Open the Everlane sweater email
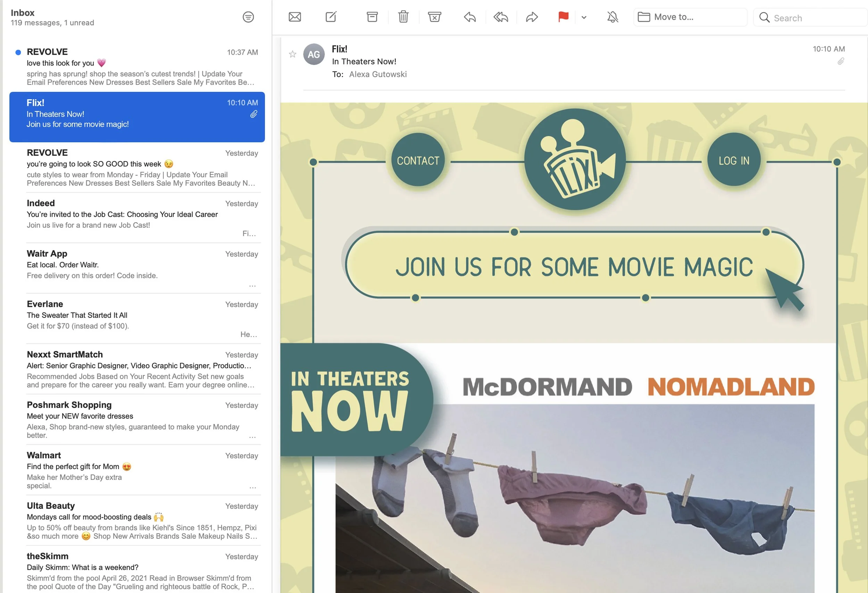The width and height of the screenshot is (868, 593). (137, 318)
